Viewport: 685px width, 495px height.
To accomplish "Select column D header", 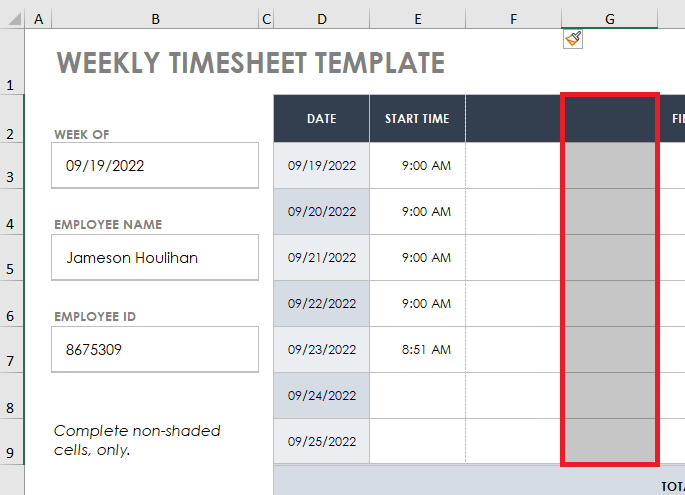I will (322, 19).
